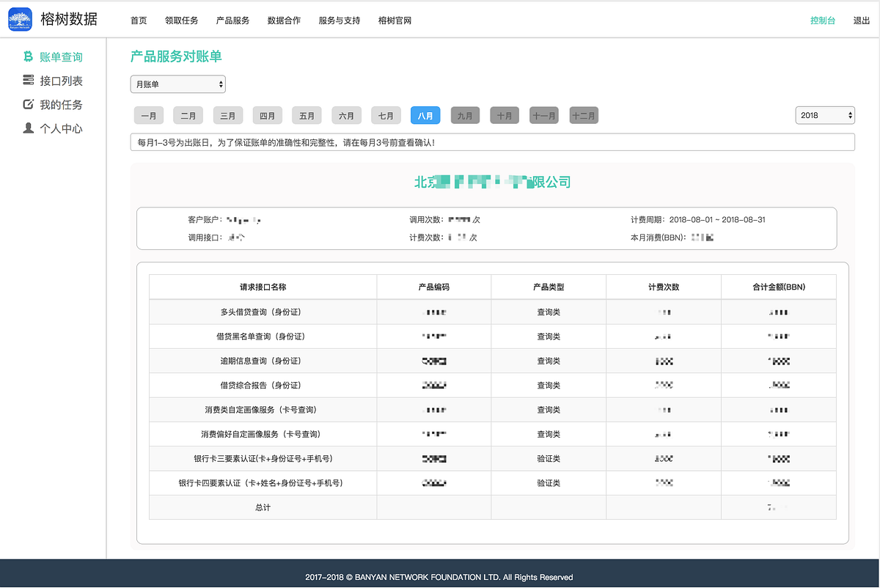This screenshot has width=880, height=588.
Task: Click the 消费类自定画像服务（卡号查询） row name
Action: pyautogui.click(x=263, y=410)
